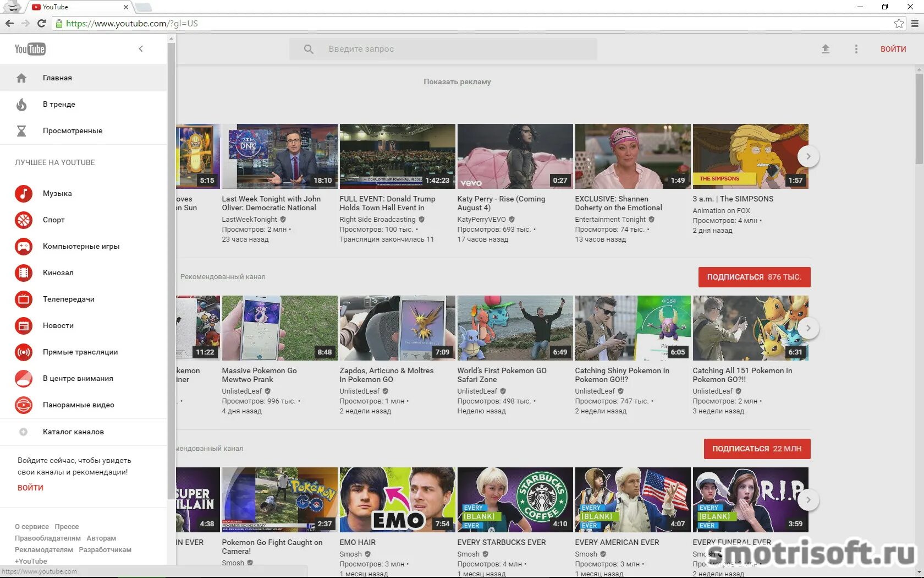This screenshot has height=578, width=924.
Task: Select the Телепередачи TV icon
Action: (23, 299)
